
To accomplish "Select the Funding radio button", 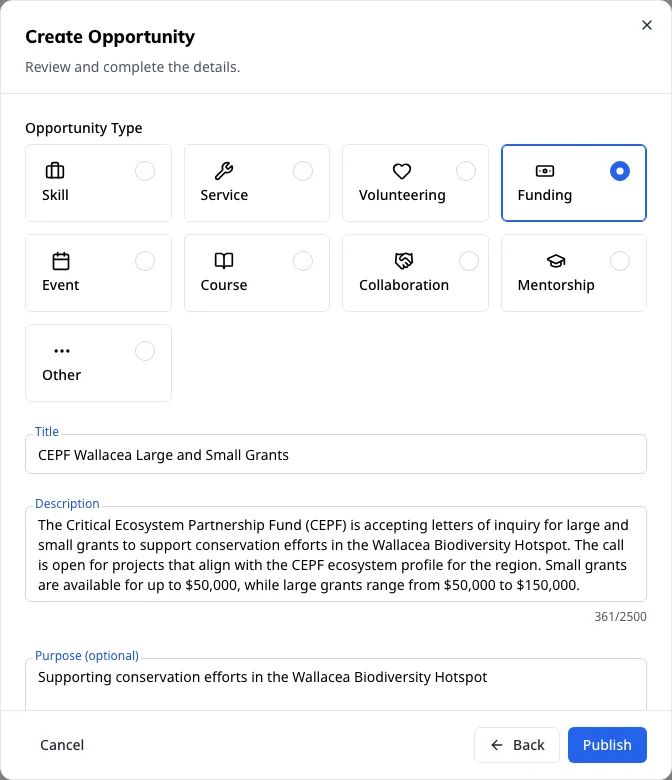I will (620, 171).
